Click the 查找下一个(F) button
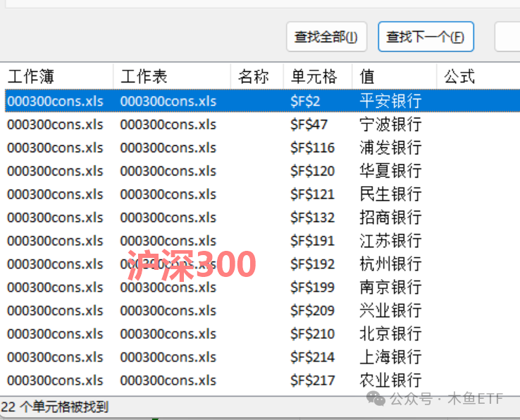Screen dimensions: 520x420 coord(426,37)
